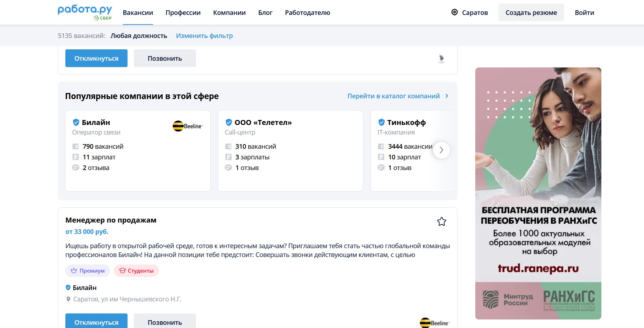The image size is (644, 328).
Task: Click the Студенты tag
Action: (136, 271)
